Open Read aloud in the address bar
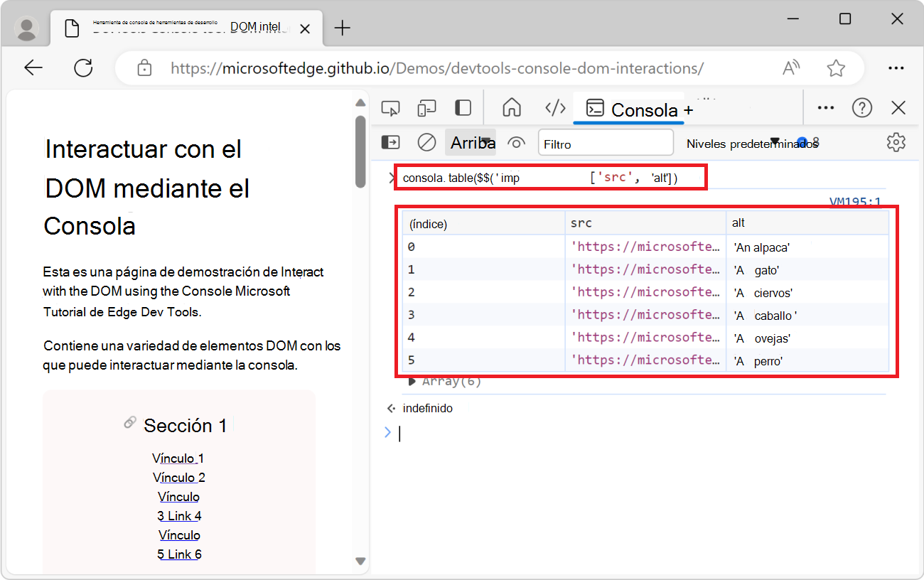The width and height of the screenshot is (924, 580). tap(790, 68)
